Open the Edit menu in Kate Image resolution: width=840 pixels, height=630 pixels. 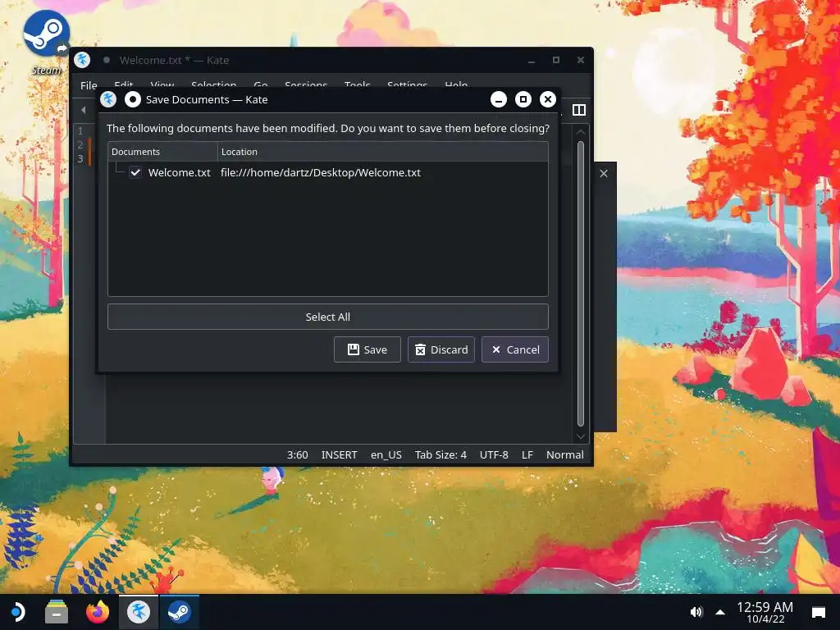click(x=124, y=84)
